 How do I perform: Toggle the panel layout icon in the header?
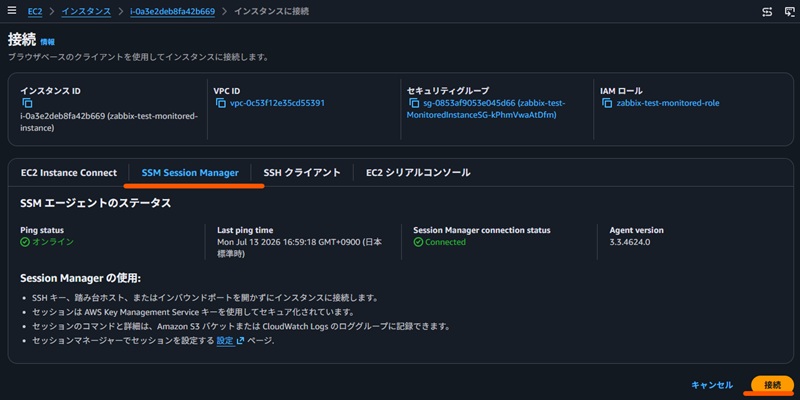(x=767, y=11)
